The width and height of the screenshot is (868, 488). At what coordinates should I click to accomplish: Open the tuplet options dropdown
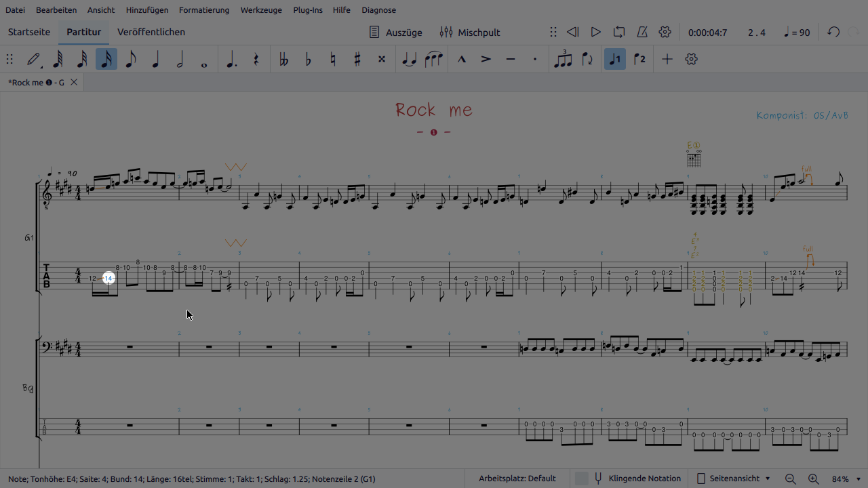[x=563, y=60]
